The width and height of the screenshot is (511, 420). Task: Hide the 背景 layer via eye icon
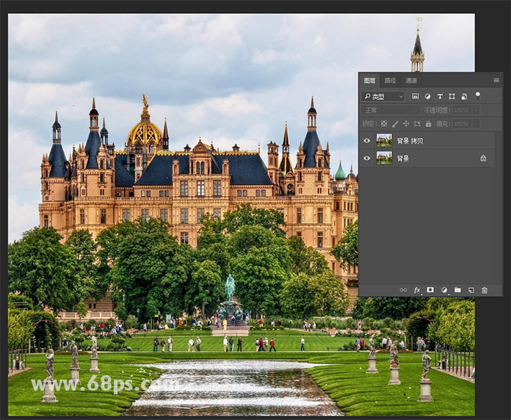tap(367, 159)
